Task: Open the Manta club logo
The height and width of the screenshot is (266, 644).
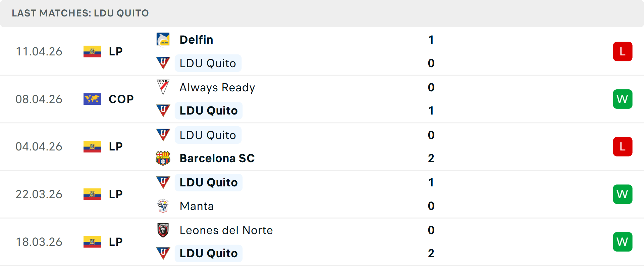Action: coord(163,206)
